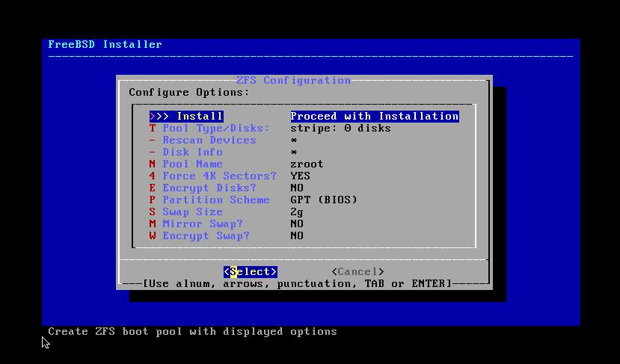Click the asterisk beside Disk Info
Viewport: 620px width, 364px height.
(x=293, y=152)
